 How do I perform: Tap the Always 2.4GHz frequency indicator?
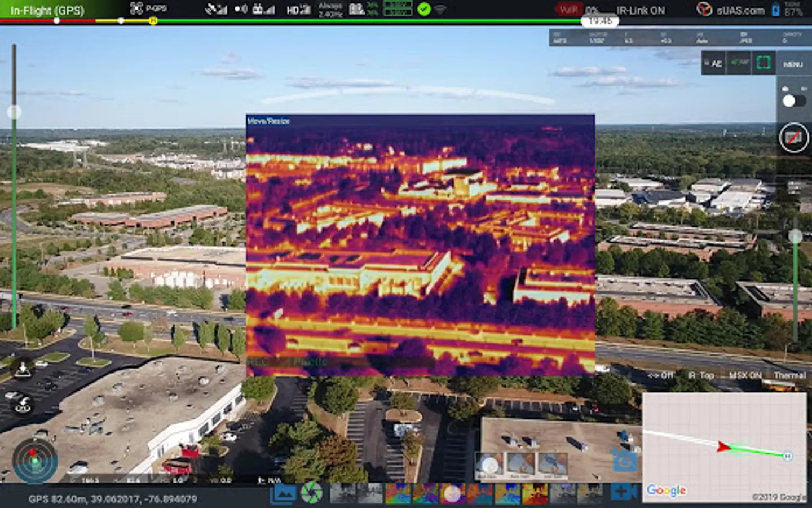tap(330, 10)
